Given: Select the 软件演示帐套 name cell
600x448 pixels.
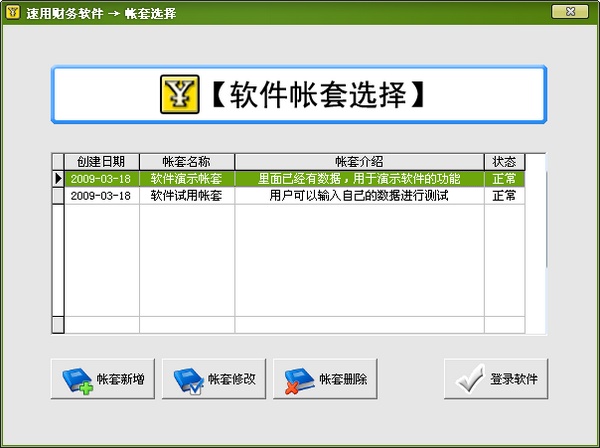Looking at the screenshot, I should coord(187,179).
